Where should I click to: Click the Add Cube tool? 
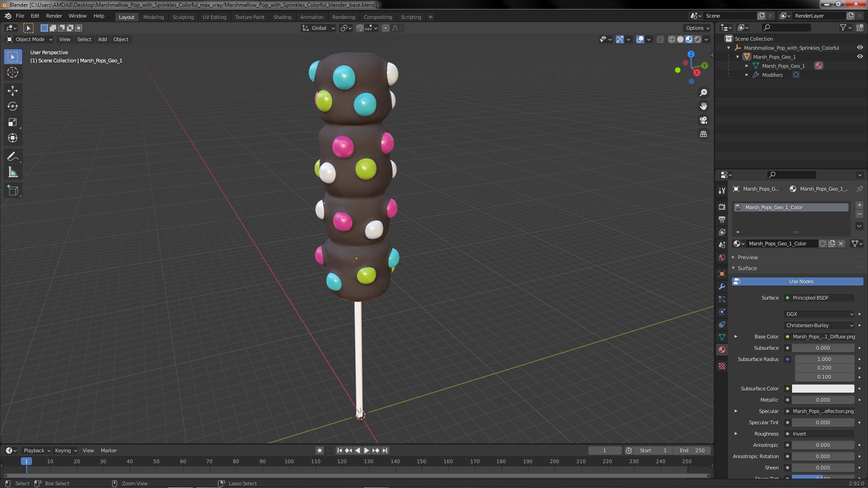tap(13, 191)
